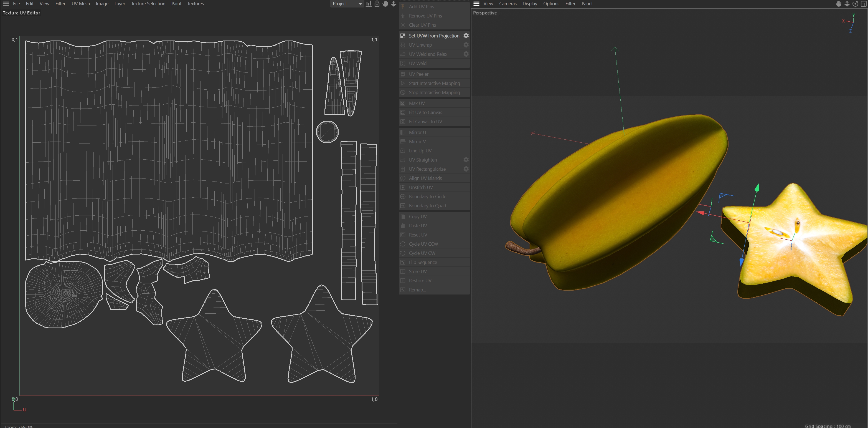Open the Textures menu

click(195, 4)
